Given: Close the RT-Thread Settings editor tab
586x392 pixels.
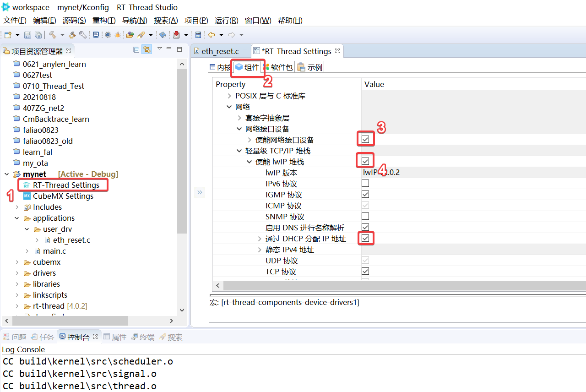Looking at the screenshot, I should (x=337, y=51).
